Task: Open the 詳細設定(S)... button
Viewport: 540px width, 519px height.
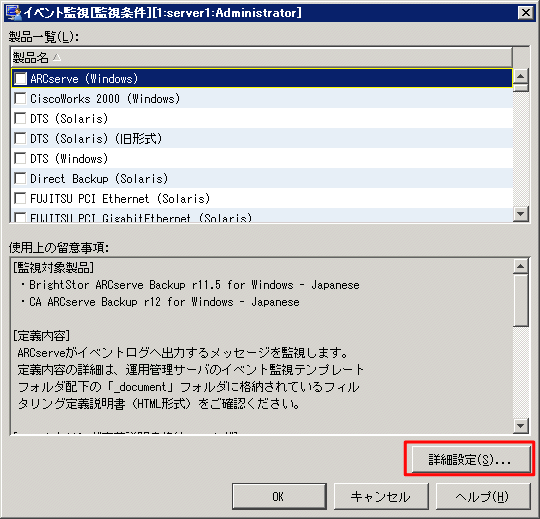Action: tap(471, 459)
